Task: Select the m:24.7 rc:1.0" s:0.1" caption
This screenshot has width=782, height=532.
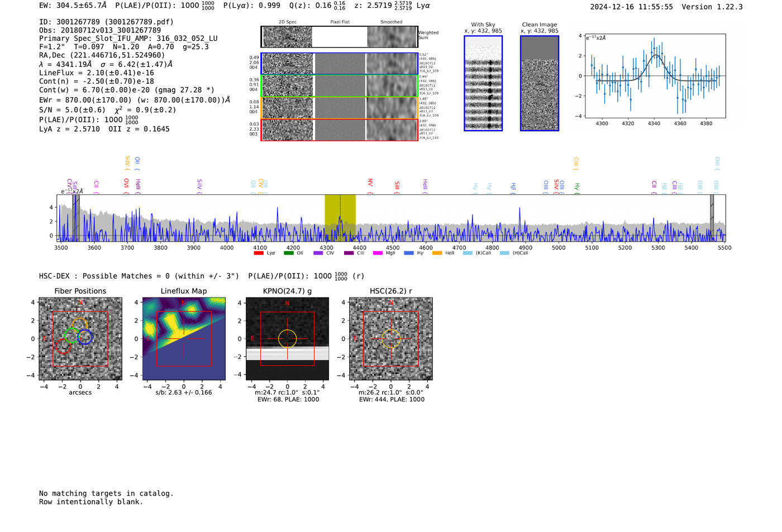Action: click(x=287, y=392)
